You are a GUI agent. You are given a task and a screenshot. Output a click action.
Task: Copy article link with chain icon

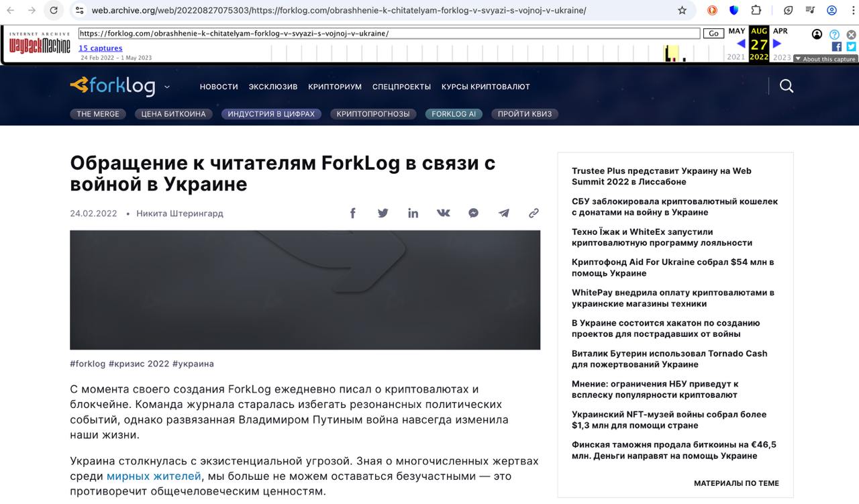tap(534, 213)
